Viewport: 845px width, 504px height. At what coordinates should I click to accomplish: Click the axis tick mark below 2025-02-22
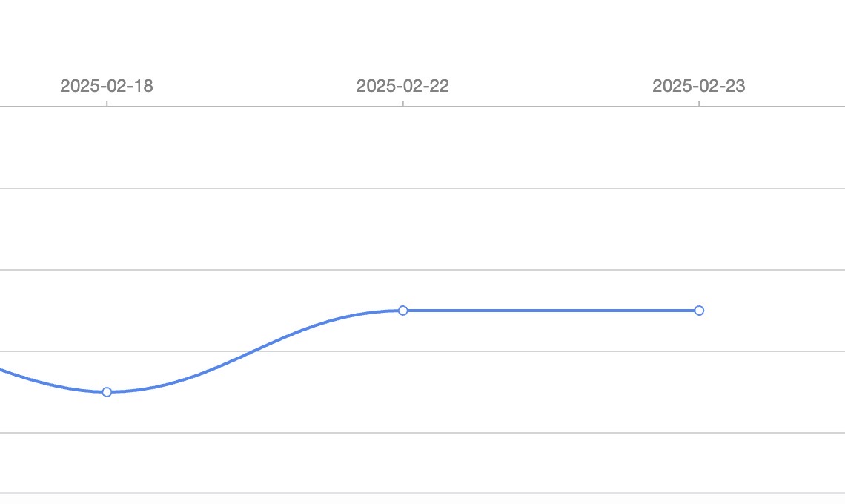402,103
